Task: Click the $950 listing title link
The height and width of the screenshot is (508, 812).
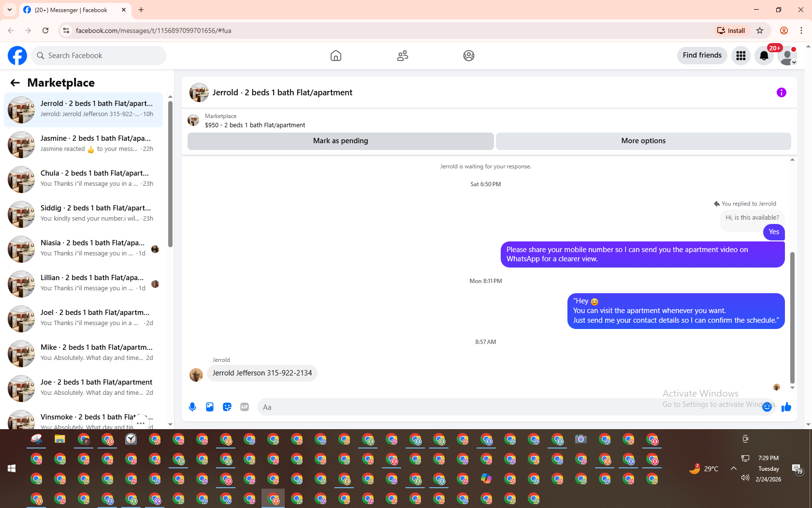Action: coord(255,125)
